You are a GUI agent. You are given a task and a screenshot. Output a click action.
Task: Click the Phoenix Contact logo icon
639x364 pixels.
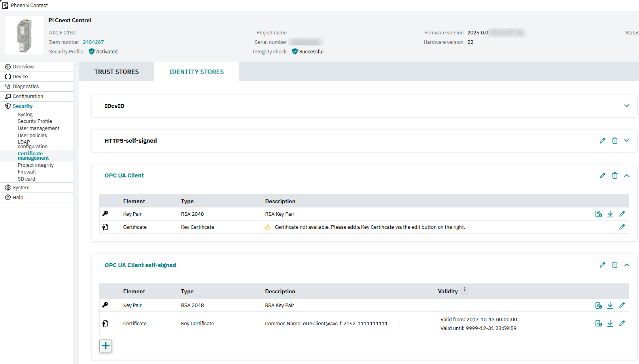(5, 6)
